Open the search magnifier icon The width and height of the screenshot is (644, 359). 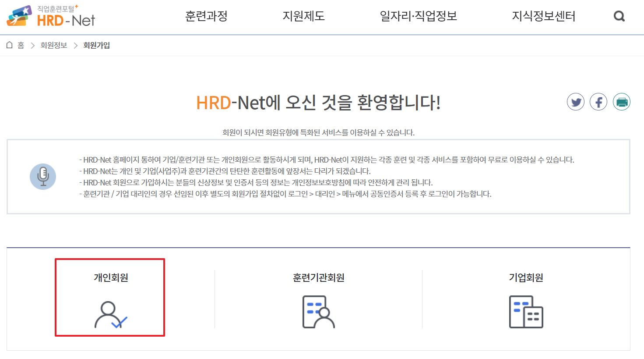point(619,16)
